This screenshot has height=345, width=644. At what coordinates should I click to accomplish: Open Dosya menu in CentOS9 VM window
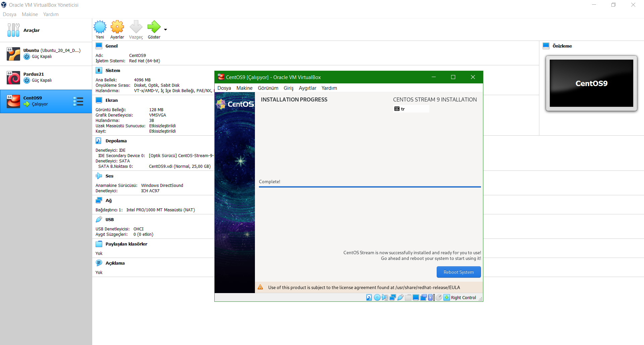[x=224, y=88]
